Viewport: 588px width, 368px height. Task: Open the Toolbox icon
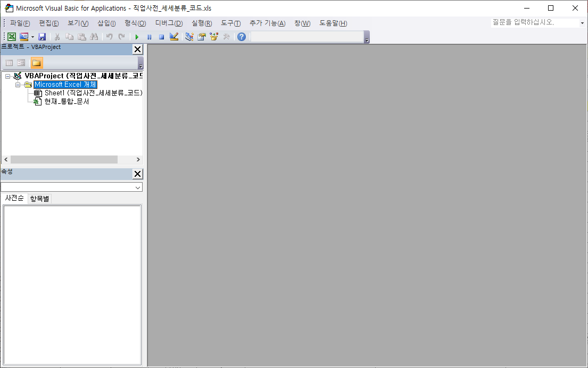[x=227, y=37]
